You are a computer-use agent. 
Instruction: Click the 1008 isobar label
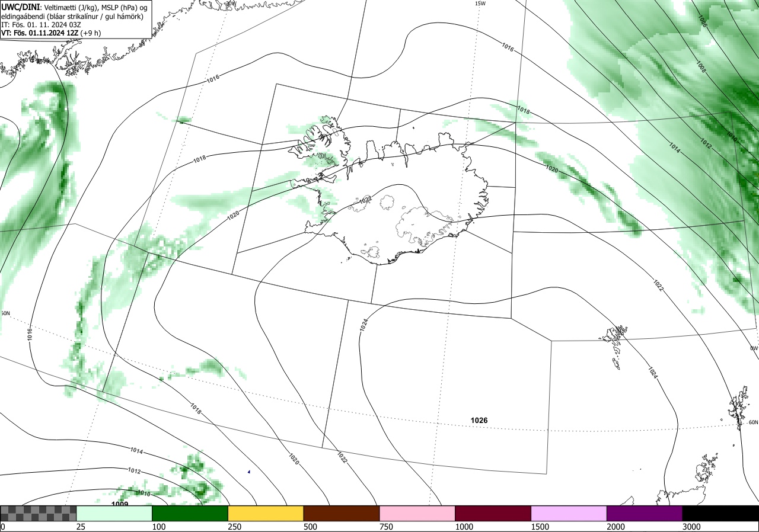click(x=700, y=67)
